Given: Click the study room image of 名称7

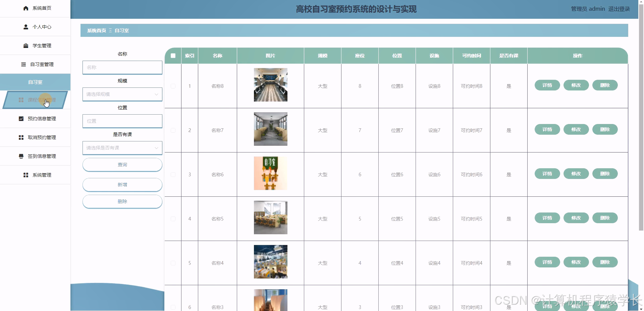Looking at the screenshot, I should pos(271,129).
